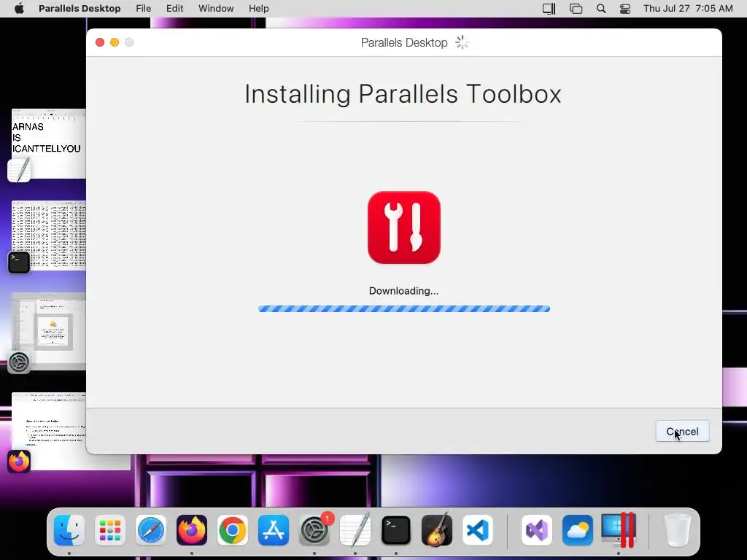Screen dimensions: 747x560
Task: Click the date and time in menu bar
Action: [x=688, y=9]
